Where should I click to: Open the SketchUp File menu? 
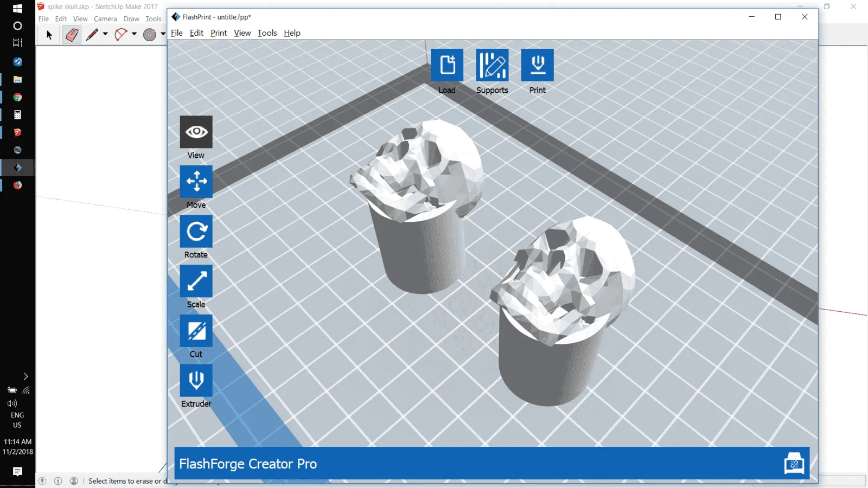(x=43, y=19)
